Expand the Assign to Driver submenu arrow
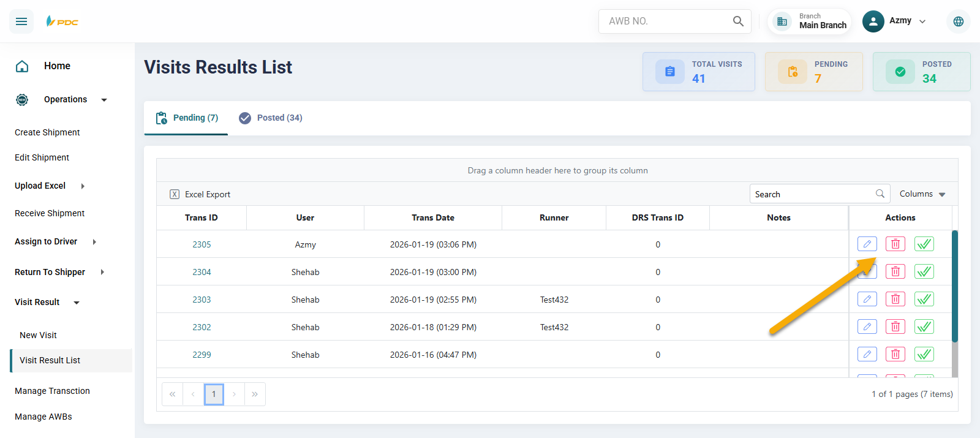Viewport: 980px width, 438px height. tap(94, 242)
